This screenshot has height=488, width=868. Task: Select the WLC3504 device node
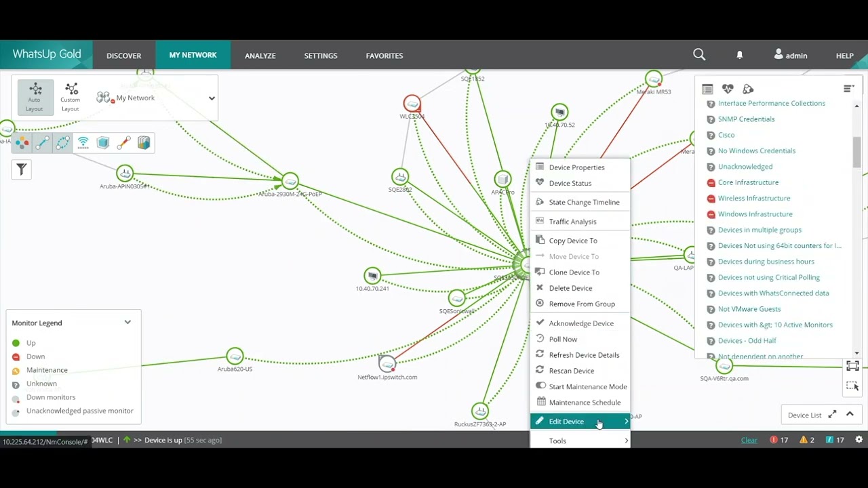[412, 104]
